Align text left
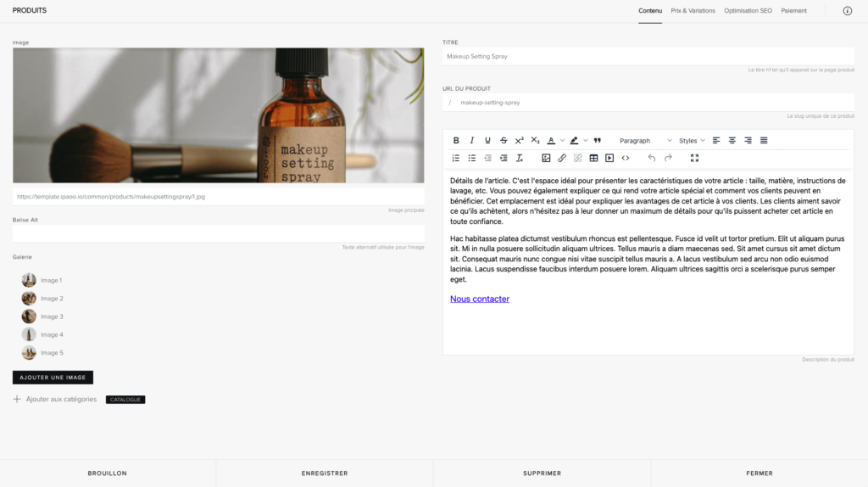Viewport: 868px width, 487px height. (x=716, y=141)
